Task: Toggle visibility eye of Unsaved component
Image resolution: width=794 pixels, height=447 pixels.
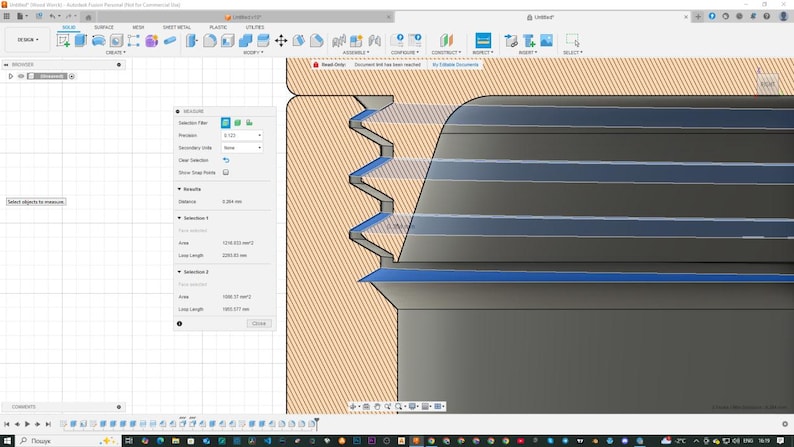Action: coord(21,76)
